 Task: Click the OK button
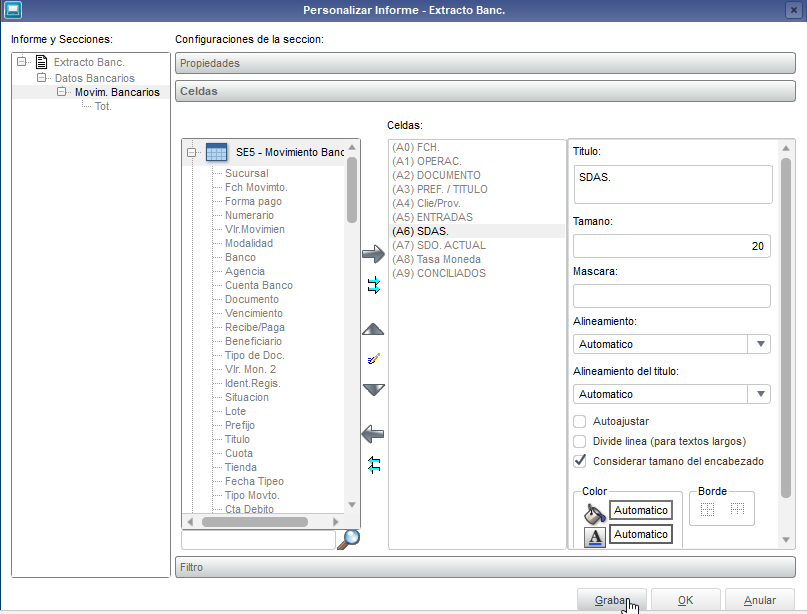(685, 600)
